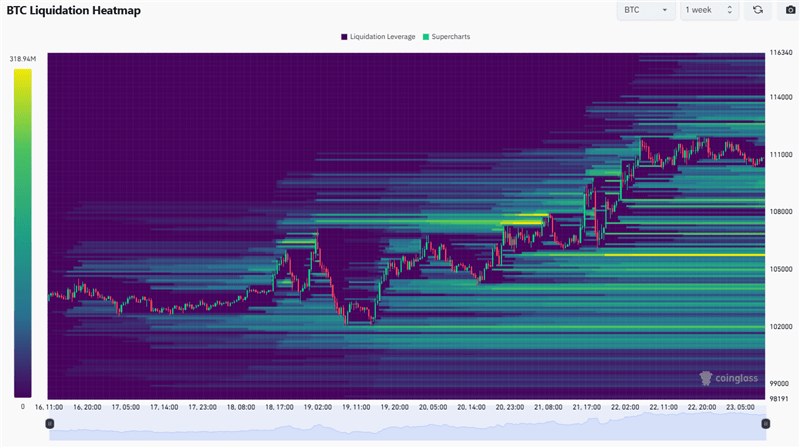Click the 102000 price axis label
Viewport: 800px width, 448px height.
(x=781, y=327)
